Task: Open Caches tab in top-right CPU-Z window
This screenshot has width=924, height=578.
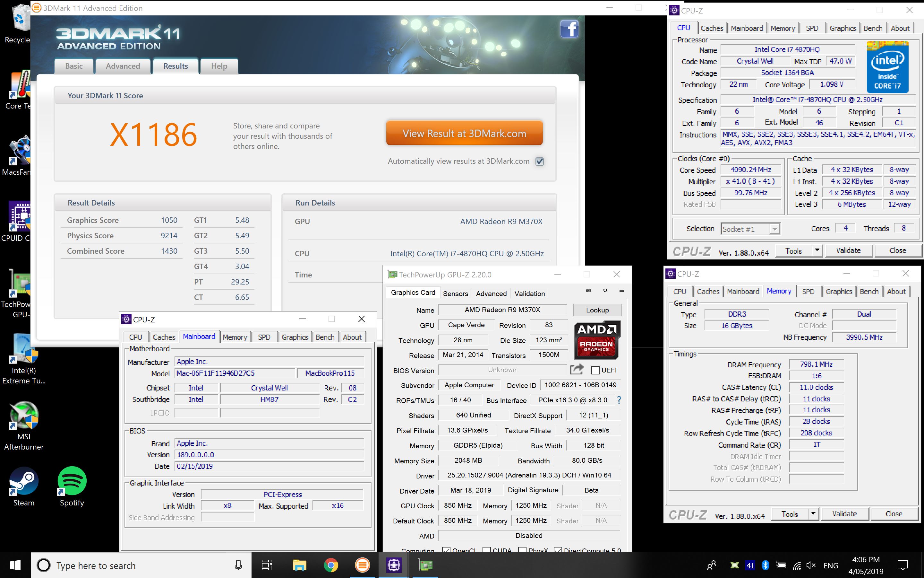Action: (712, 28)
